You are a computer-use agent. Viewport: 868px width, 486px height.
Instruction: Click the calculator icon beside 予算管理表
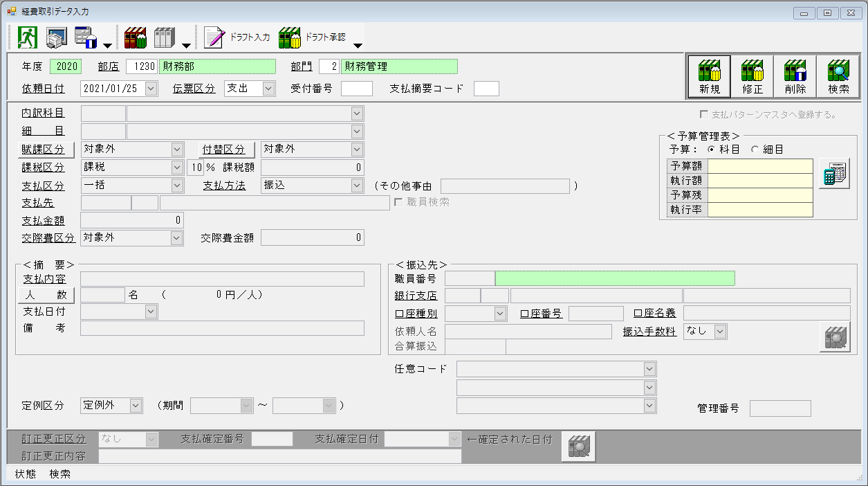tap(834, 173)
